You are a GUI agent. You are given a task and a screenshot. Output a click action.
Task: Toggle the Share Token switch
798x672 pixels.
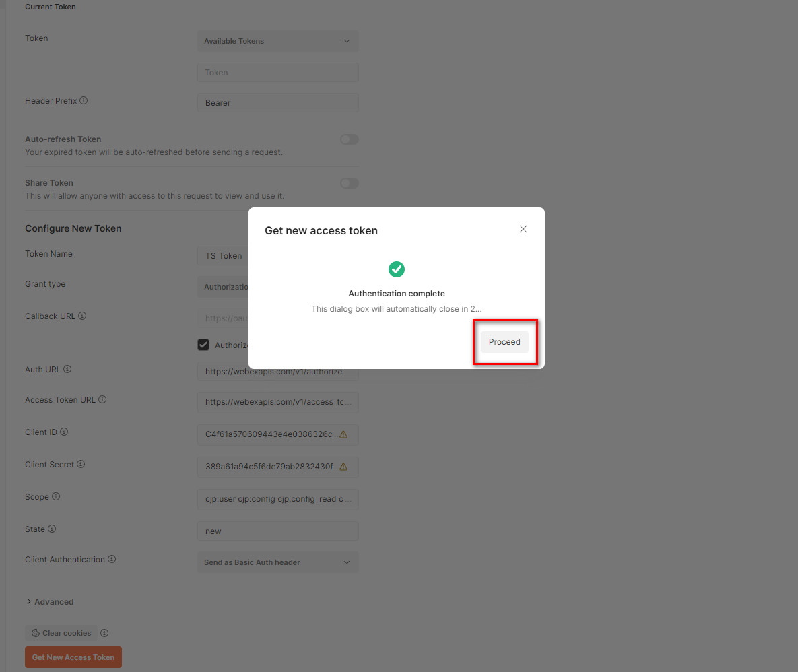point(349,183)
